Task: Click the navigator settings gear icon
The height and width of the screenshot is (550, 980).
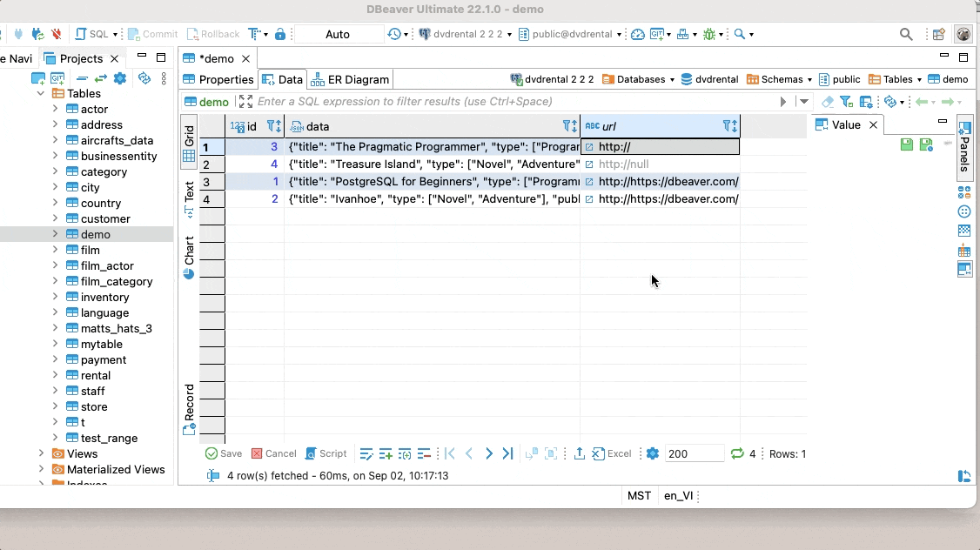Action: tap(120, 78)
